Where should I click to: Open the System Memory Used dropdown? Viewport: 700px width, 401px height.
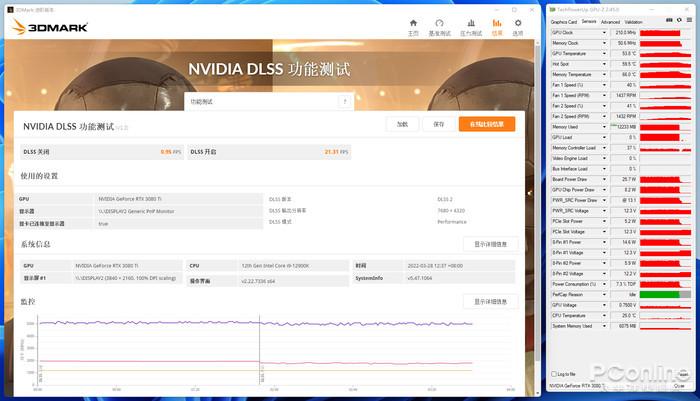[604, 326]
